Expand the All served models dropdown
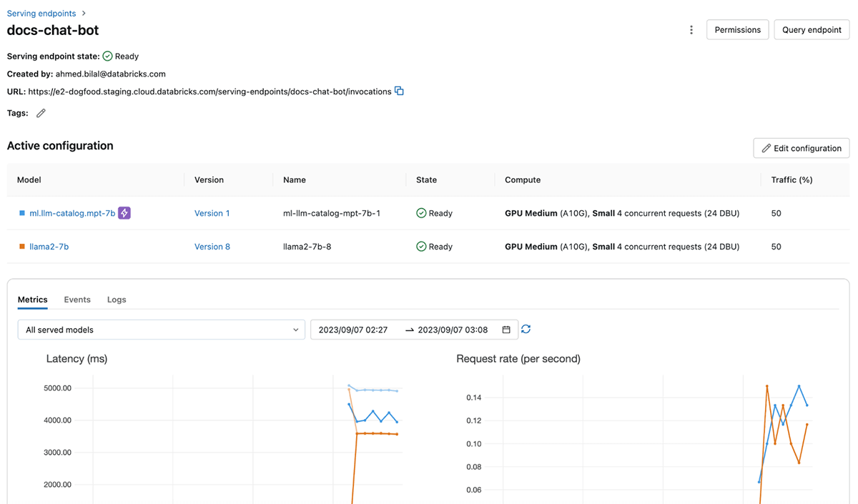 pyautogui.click(x=161, y=330)
